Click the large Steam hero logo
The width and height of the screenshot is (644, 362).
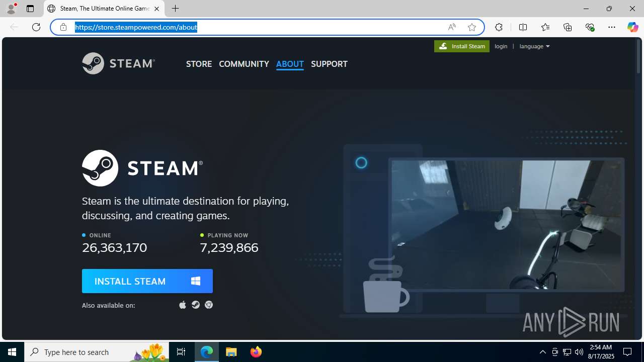pyautogui.click(x=142, y=168)
